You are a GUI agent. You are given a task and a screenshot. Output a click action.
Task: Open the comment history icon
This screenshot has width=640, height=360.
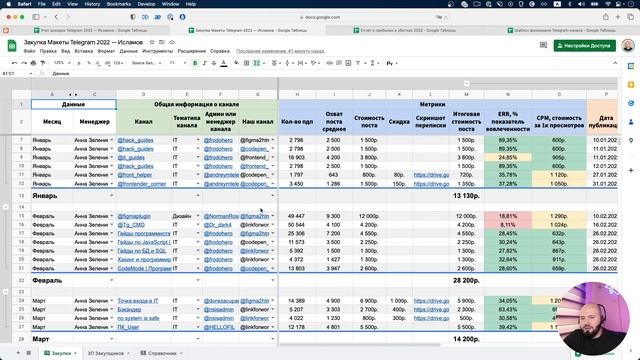(543, 45)
